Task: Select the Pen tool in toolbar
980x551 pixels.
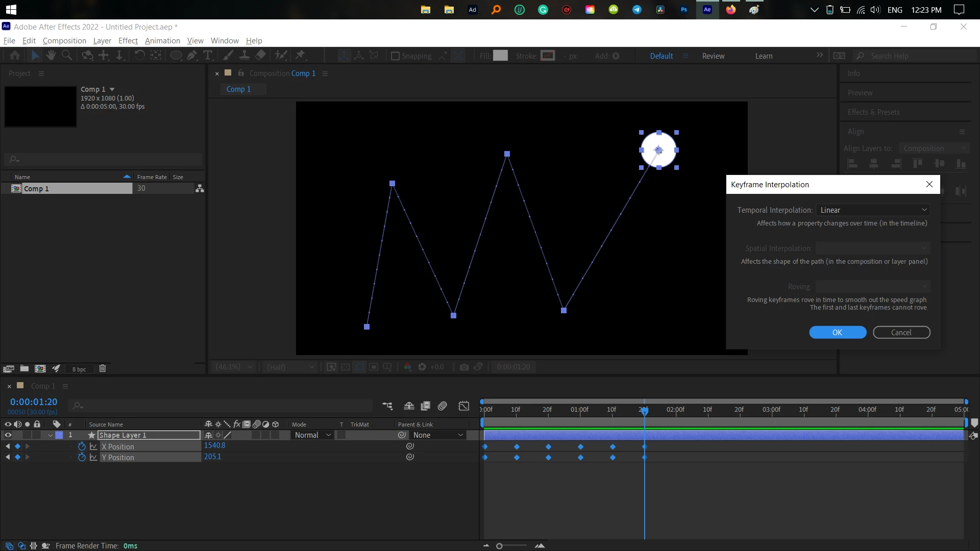Action: 192,56
